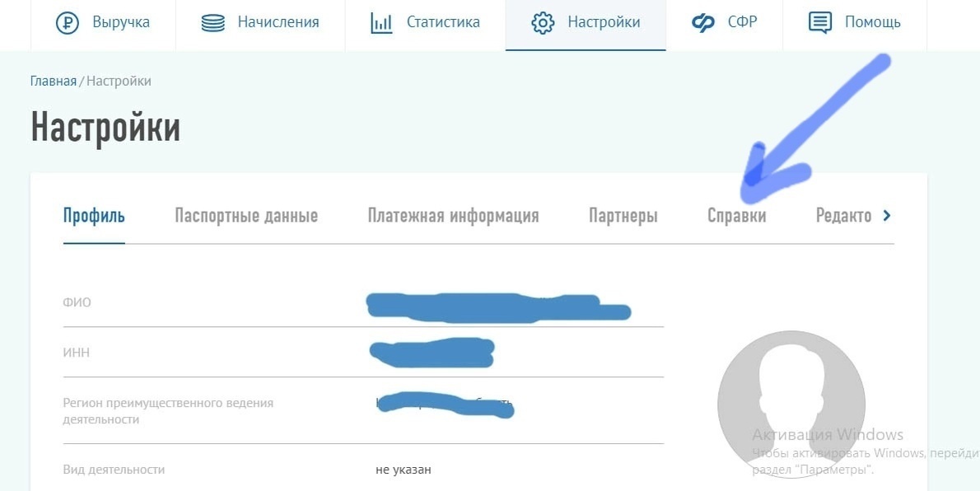Select the Платежная информация tab
Screen dimensions: 980x491
point(453,215)
